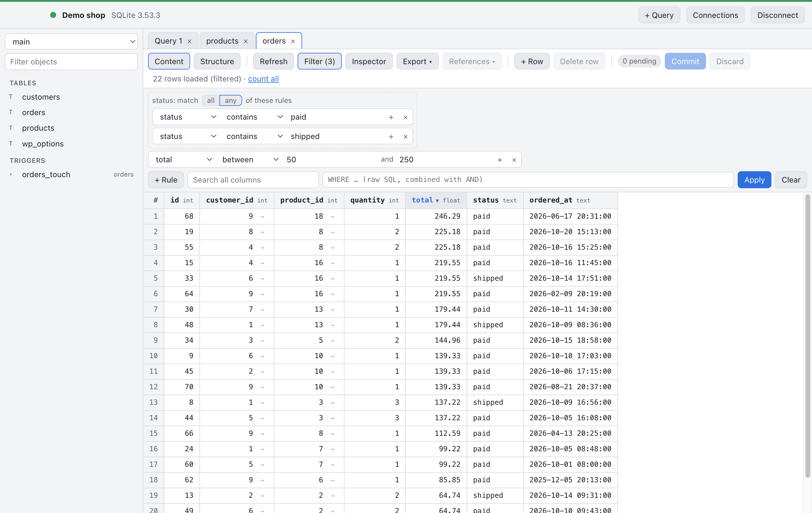Open the Export dropdown menu

(417, 61)
